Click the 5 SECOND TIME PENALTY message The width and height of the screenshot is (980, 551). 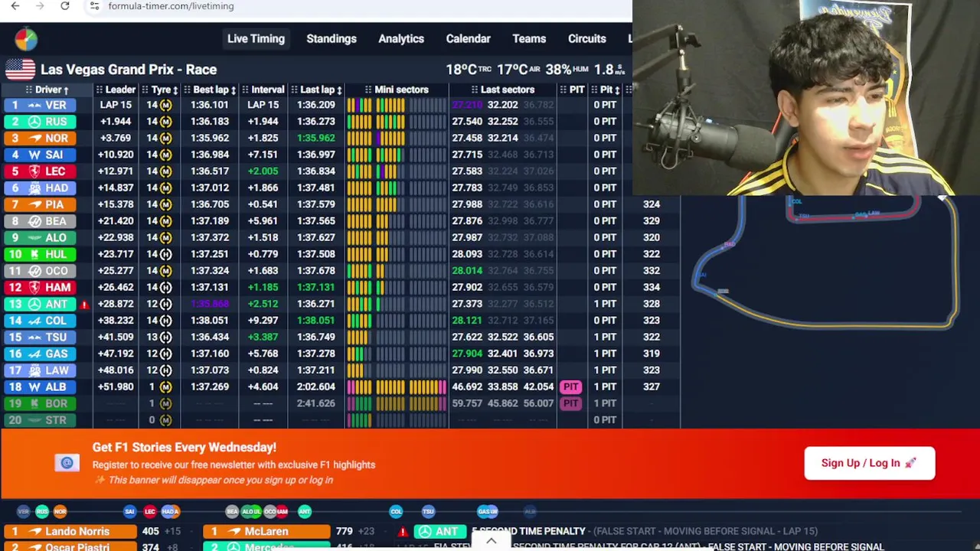click(530, 531)
